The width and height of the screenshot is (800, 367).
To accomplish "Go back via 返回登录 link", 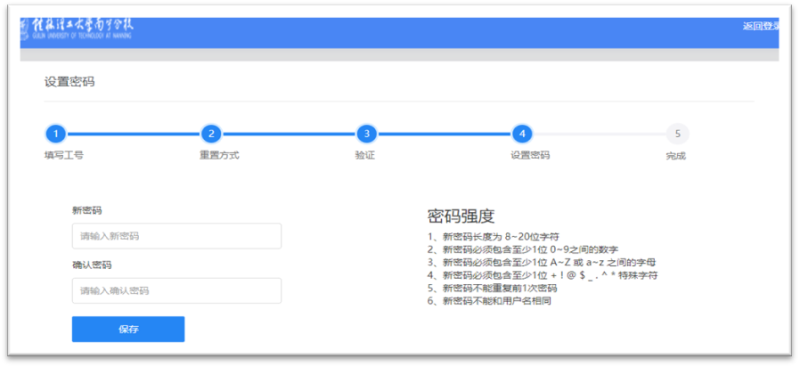I will click(x=761, y=27).
